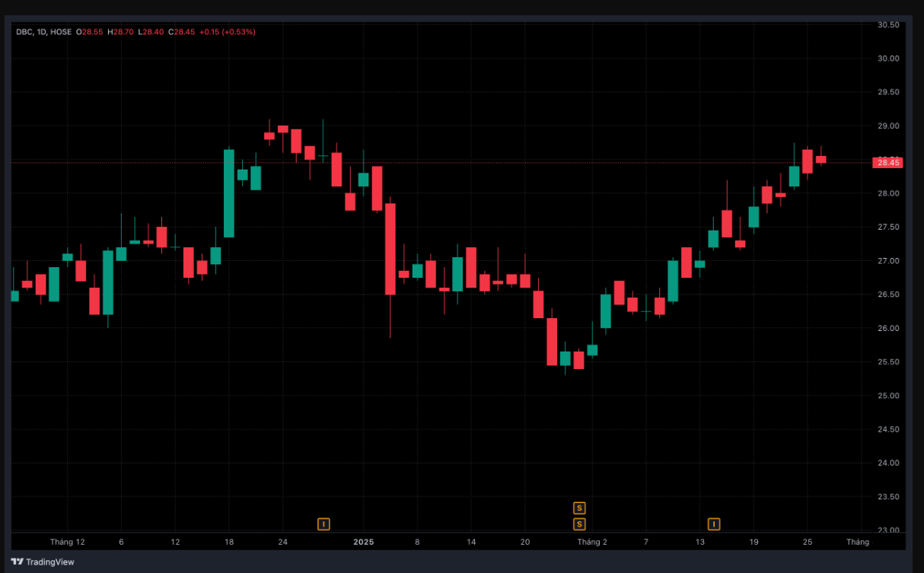Click the Tháng 12 date label
The image size is (924, 573).
point(67,543)
